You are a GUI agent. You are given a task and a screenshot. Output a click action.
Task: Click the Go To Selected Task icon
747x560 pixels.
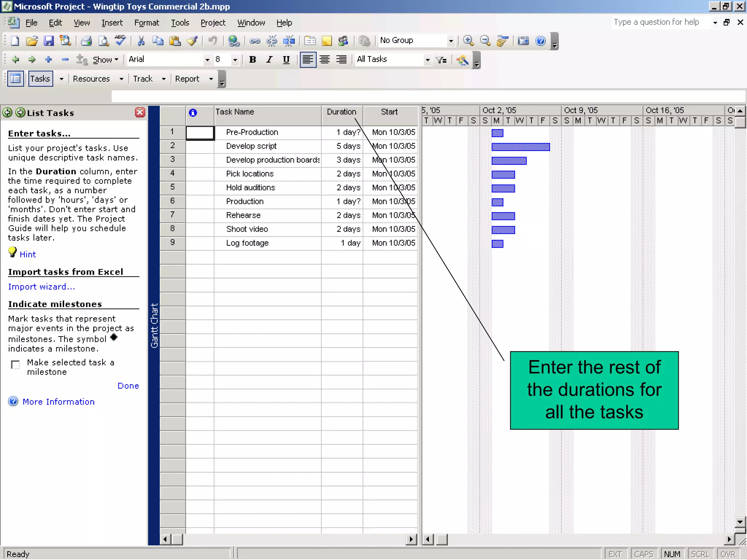[x=503, y=40]
